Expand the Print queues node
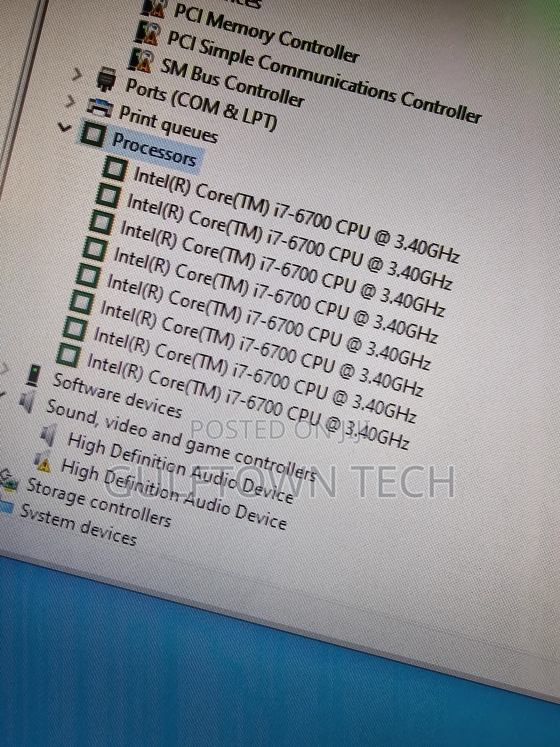The width and height of the screenshot is (560, 747). point(71,101)
